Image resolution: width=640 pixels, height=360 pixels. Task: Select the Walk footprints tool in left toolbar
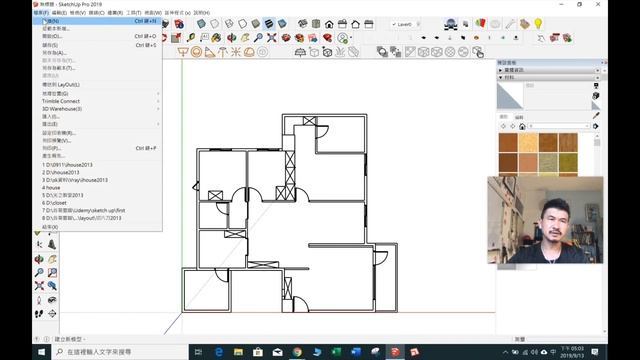point(39,313)
